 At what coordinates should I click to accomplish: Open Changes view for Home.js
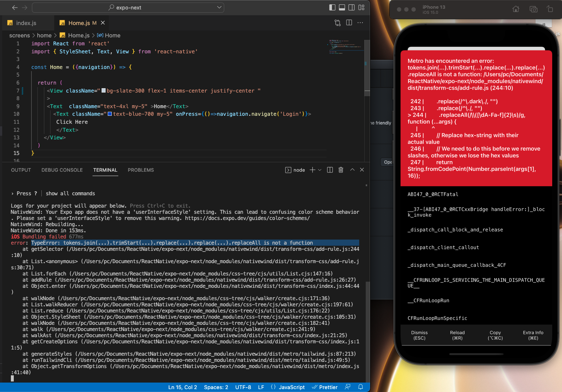[337, 23]
